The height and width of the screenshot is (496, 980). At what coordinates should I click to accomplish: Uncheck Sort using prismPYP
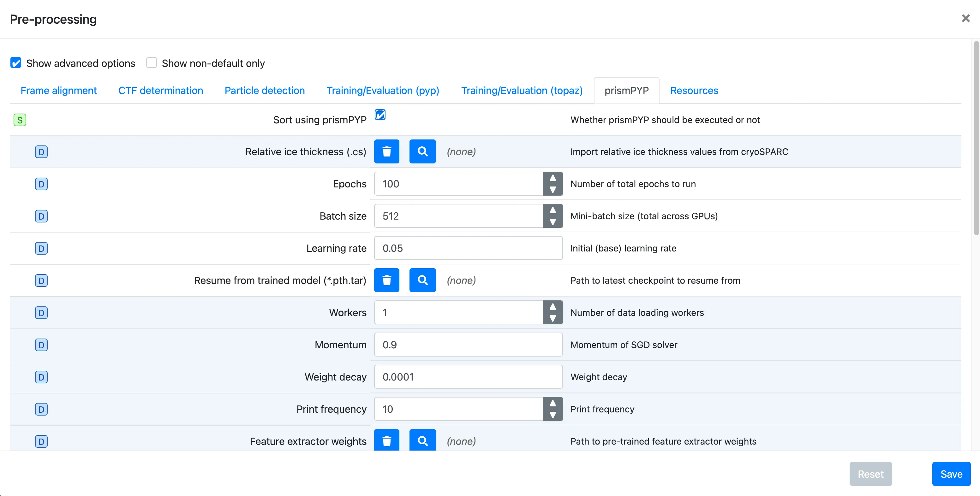(x=380, y=115)
